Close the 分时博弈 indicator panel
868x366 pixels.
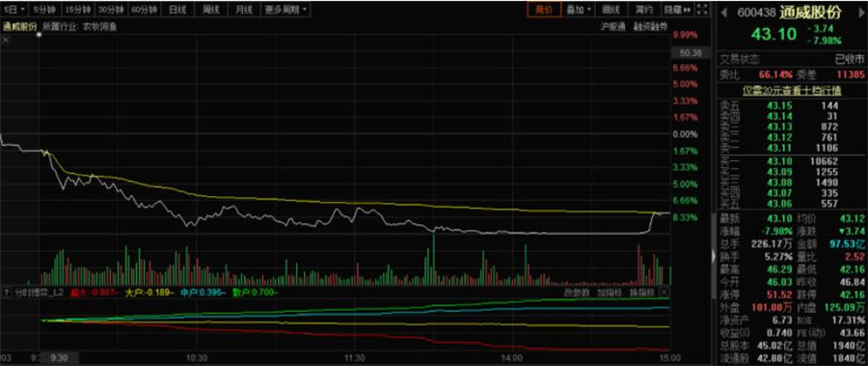click(x=665, y=293)
